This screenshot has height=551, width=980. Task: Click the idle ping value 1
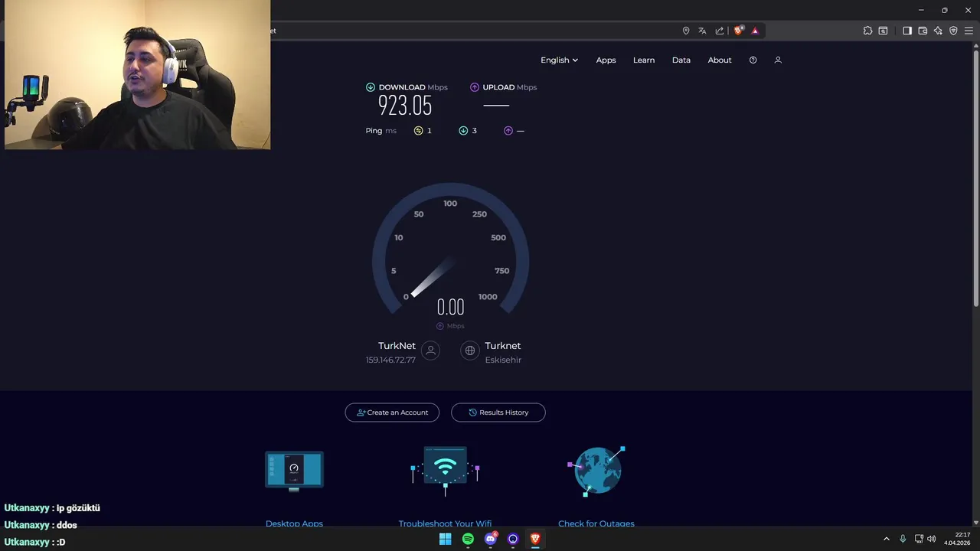click(429, 131)
